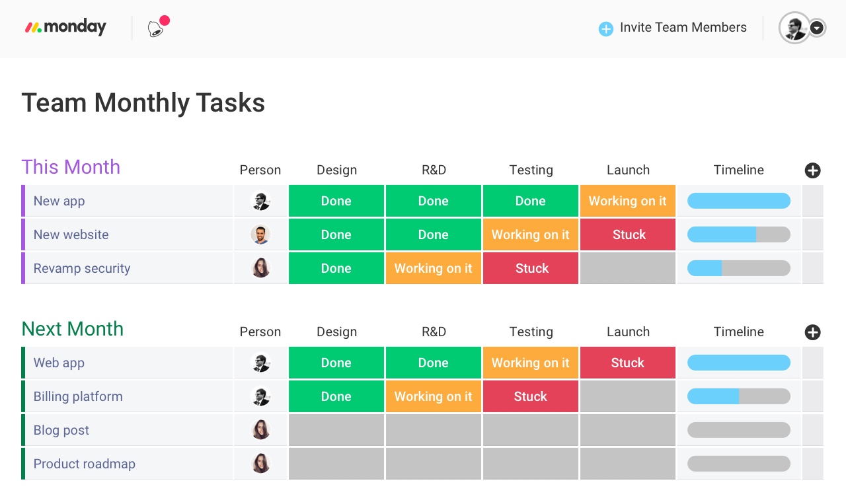846x504 pixels.
Task: Click Blog post timeline bar
Action: point(739,430)
